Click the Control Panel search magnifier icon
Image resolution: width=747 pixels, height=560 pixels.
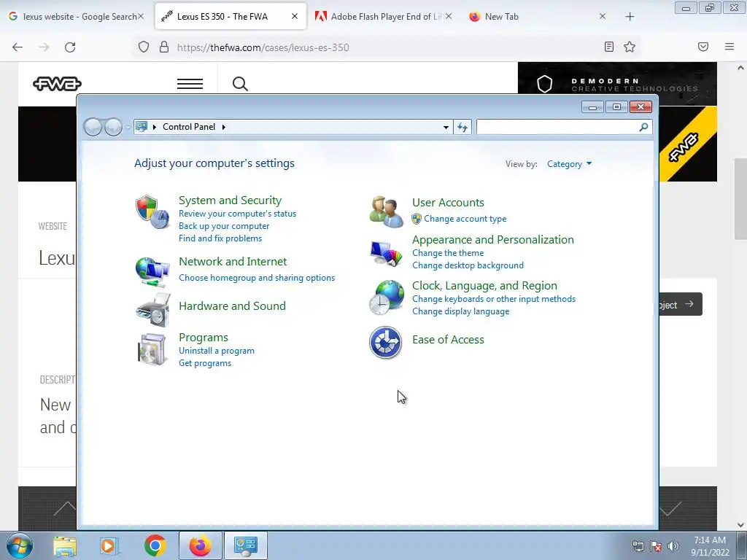click(x=643, y=127)
